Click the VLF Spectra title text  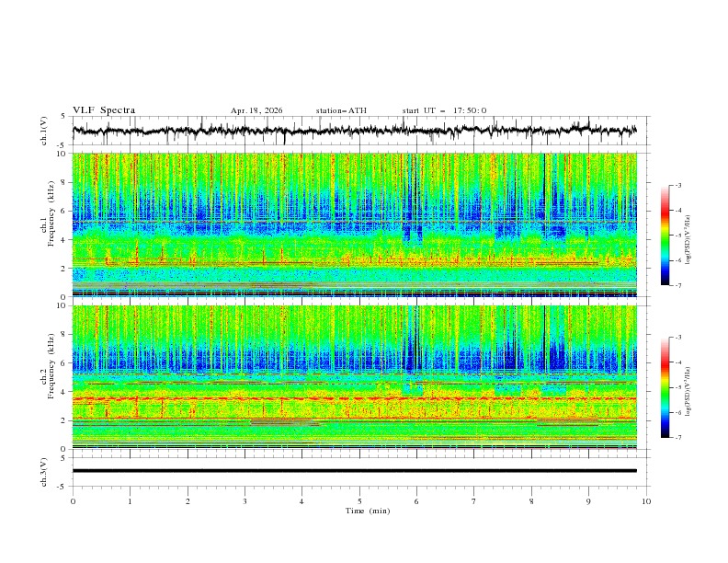pyautogui.click(x=104, y=110)
